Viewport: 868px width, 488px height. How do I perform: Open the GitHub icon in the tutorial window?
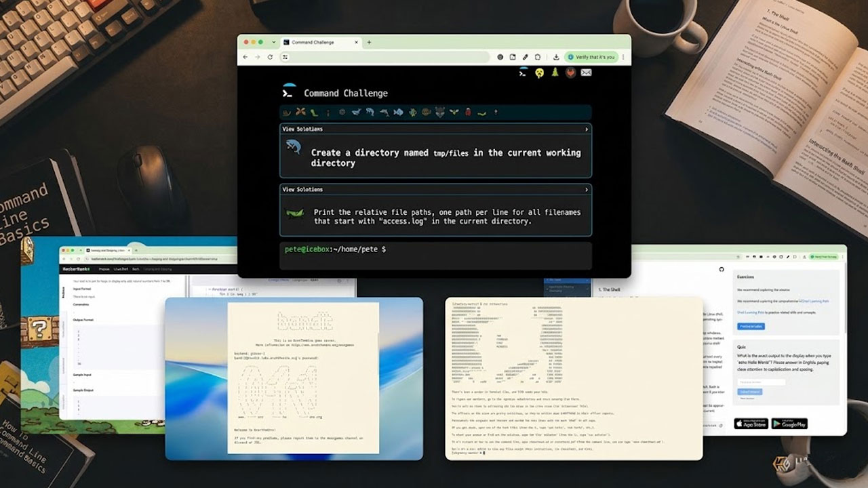[721, 269]
